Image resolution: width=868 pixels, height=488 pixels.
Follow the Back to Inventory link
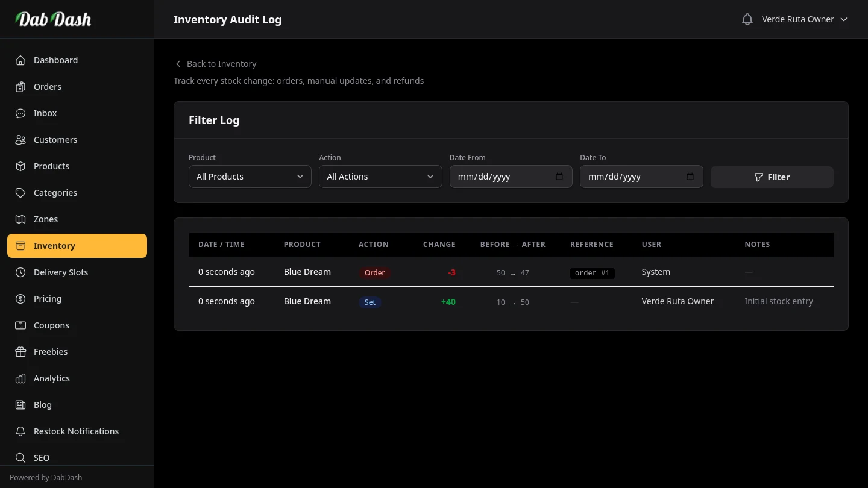[215, 63]
